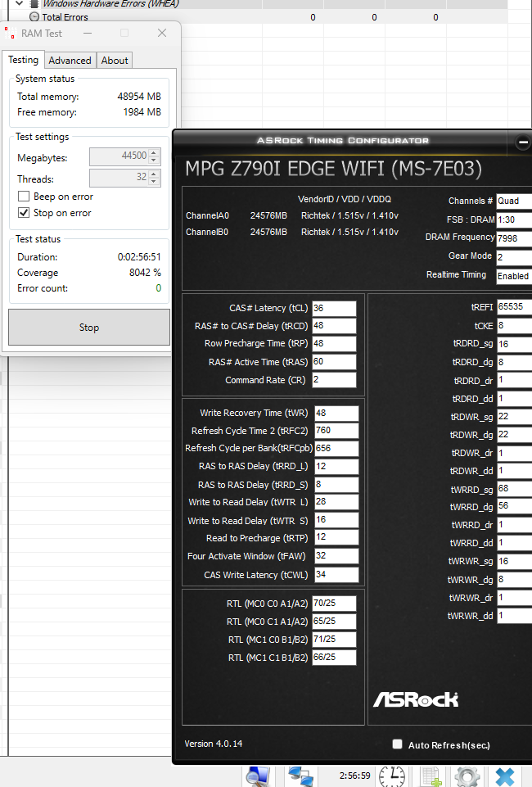Image resolution: width=532 pixels, height=787 pixels.
Task: Select the tRDWR_sg field showing 22
Action: point(515,417)
